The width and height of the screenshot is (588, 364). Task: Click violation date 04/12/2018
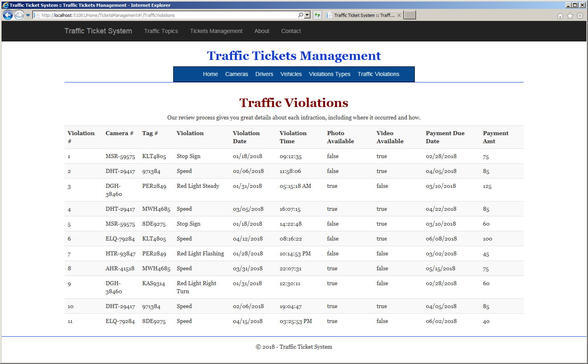248,239
